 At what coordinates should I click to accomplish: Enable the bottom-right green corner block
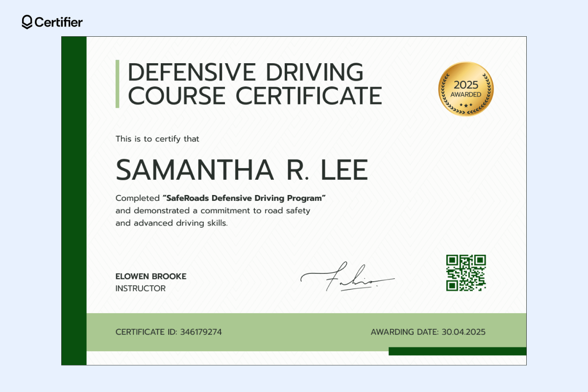[x=458, y=352]
